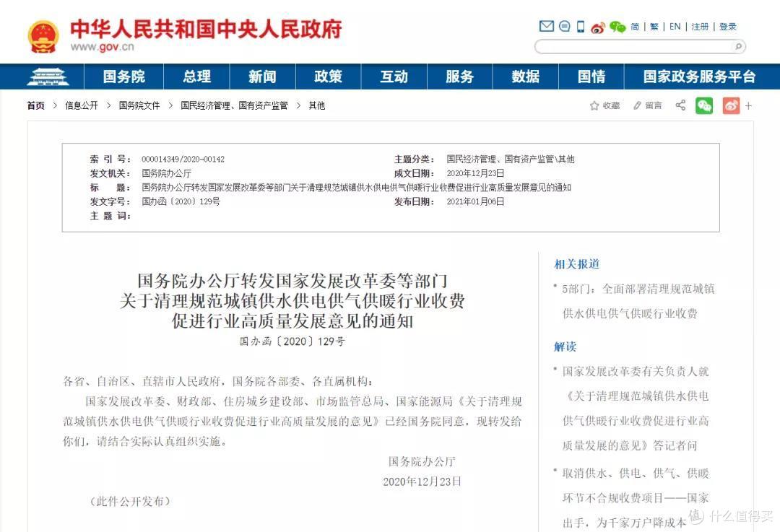Open the mobile phone icon
This screenshot has width=780, height=532.
[581, 27]
